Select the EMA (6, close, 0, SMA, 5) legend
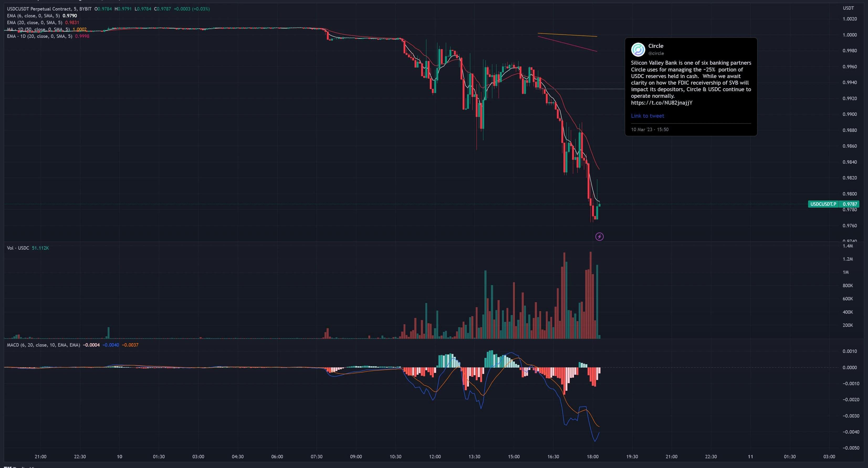Screen dimensions: 868x468 click(33, 16)
